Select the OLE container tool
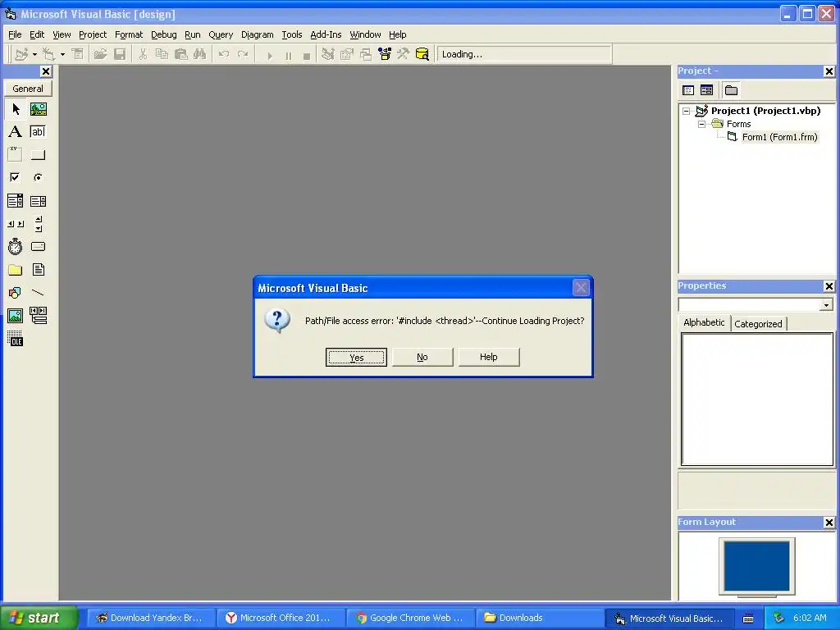 point(16,339)
